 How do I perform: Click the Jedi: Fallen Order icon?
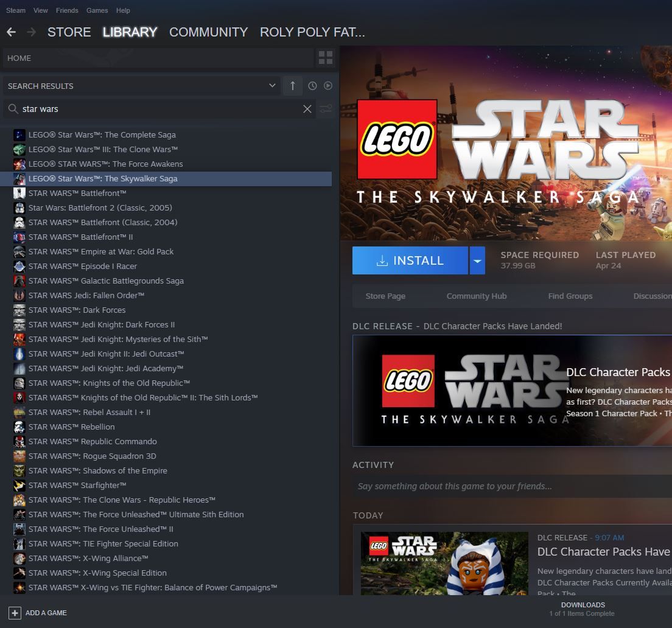pyautogui.click(x=19, y=295)
